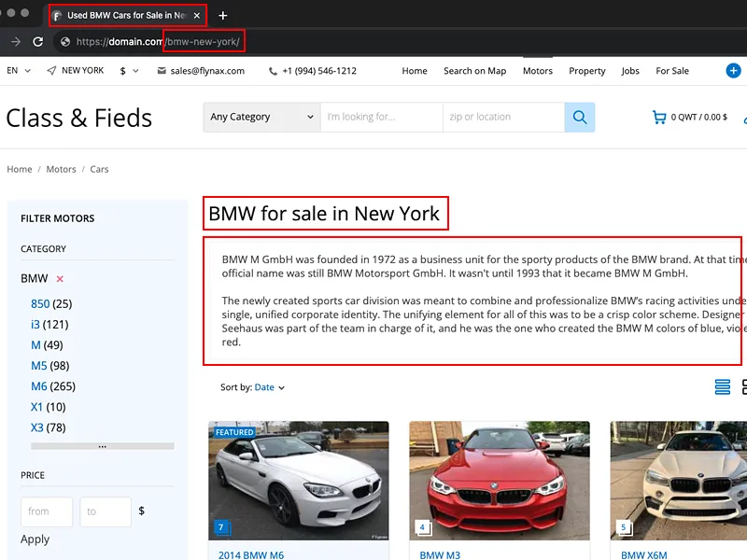Filter by the X3 model link
Viewport: 747px width, 560px height.
[x=37, y=427]
